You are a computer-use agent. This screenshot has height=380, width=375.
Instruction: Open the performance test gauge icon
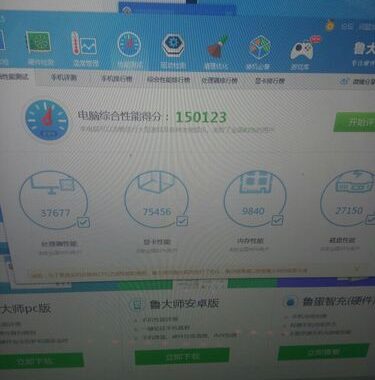pyautogui.click(x=129, y=44)
